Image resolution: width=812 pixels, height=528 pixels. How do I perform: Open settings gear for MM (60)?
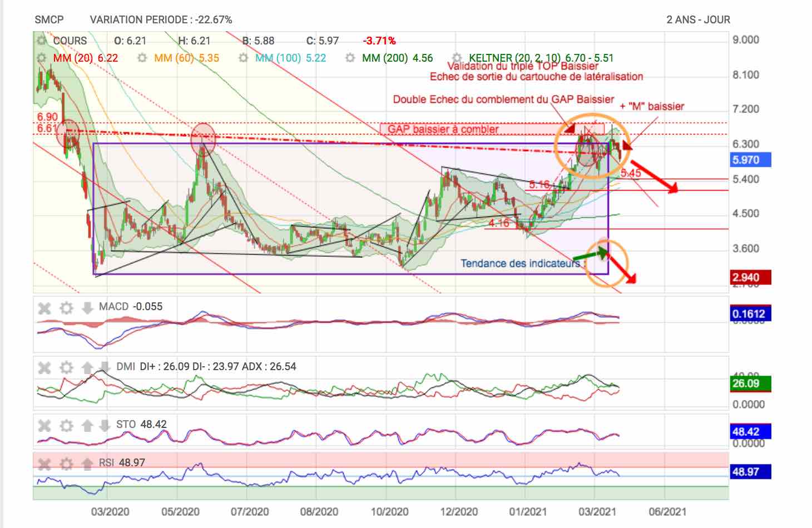tap(142, 58)
